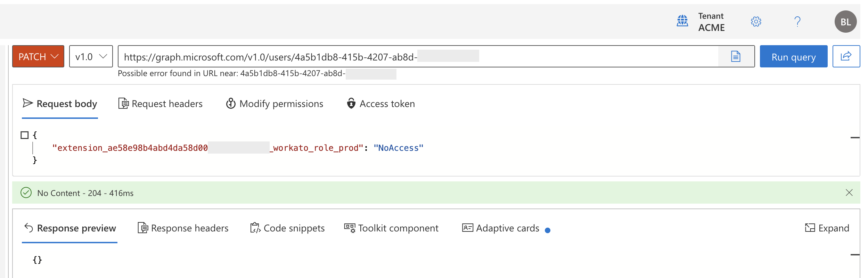Switch to Response preview tab
The width and height of the screenshot is (868, 278).
point(70,228)
